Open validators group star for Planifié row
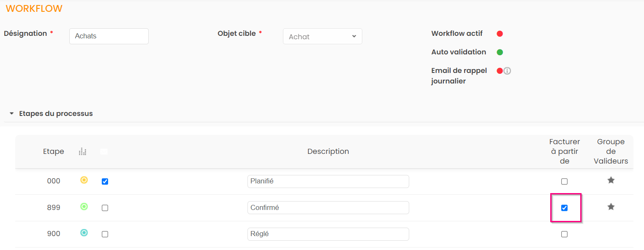 click(x=611, y=180)
